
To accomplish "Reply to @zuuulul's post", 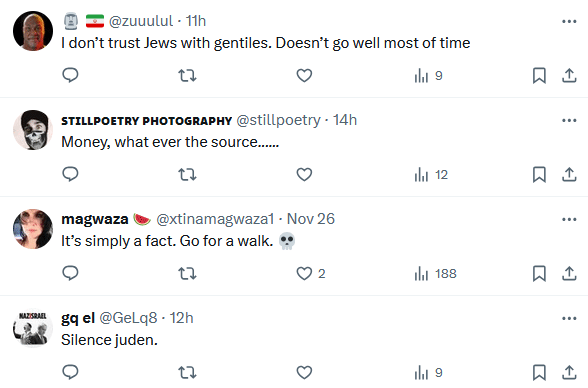I will (70, 75).
